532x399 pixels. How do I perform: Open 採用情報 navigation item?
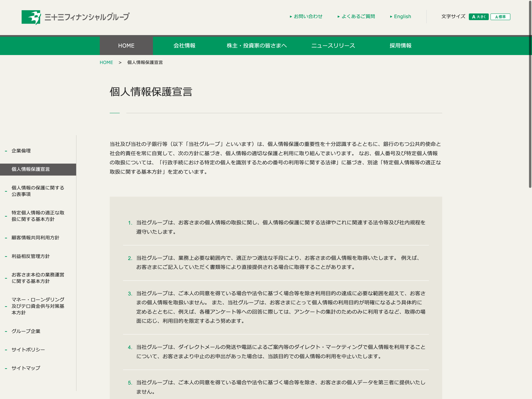(x=400, y=46)
